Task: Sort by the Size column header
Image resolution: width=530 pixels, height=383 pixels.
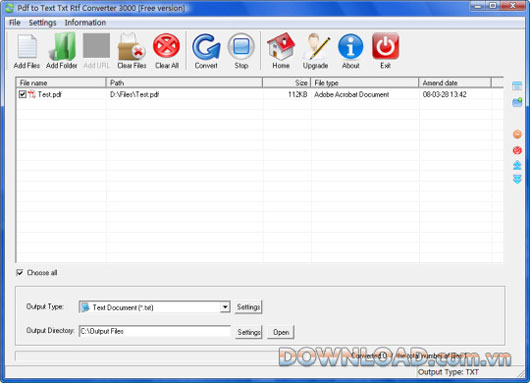Action: (x=287, y=83)
